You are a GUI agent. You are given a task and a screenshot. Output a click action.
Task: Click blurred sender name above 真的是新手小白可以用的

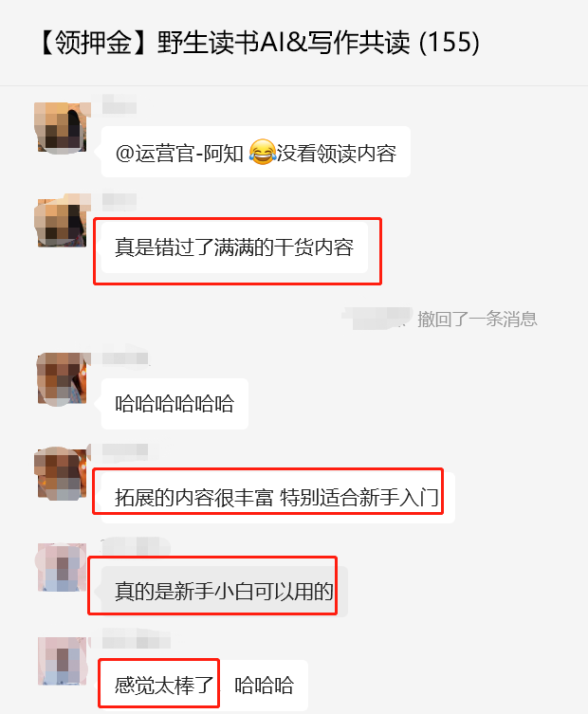click(x=136, y=545)
